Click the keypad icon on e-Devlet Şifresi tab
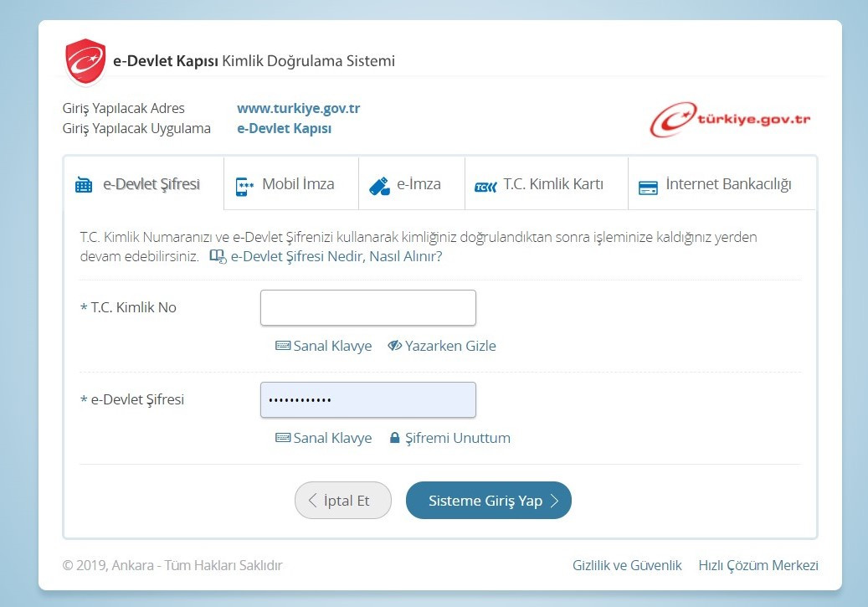Screen dimensions: 868x607 [x=84, y=185]
